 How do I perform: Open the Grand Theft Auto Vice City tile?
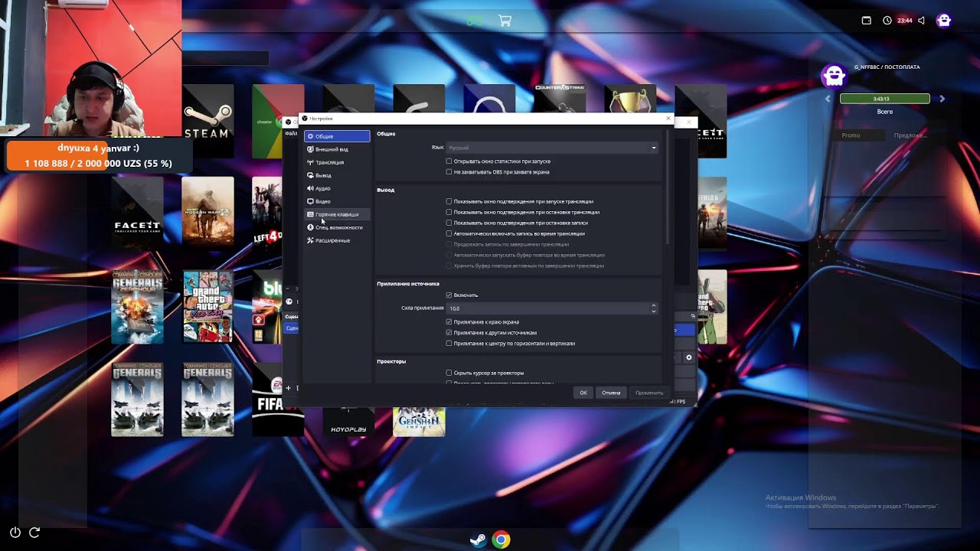click(x=207, y=307)
